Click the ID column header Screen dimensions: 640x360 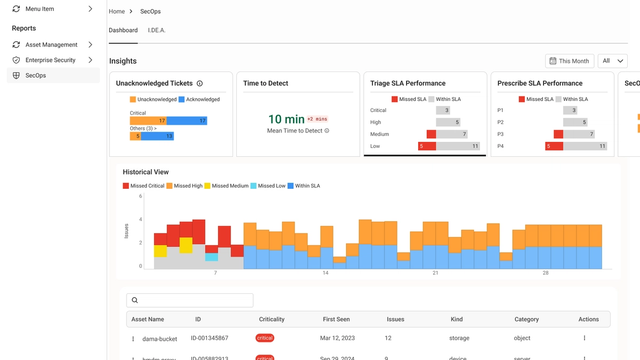click(x=198, y=319)
